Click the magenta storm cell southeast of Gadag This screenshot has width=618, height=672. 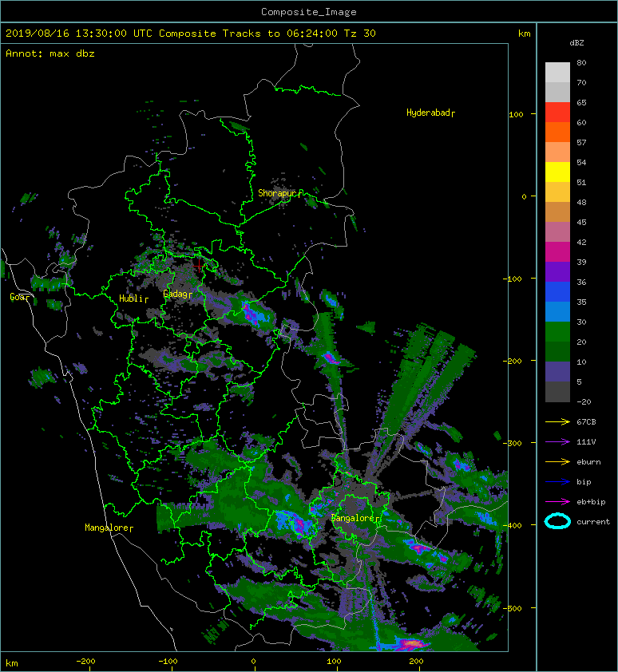point(251,314)
